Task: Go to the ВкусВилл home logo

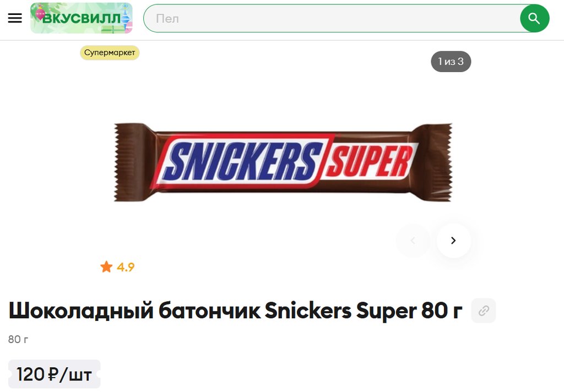Action: pos(82,18)
